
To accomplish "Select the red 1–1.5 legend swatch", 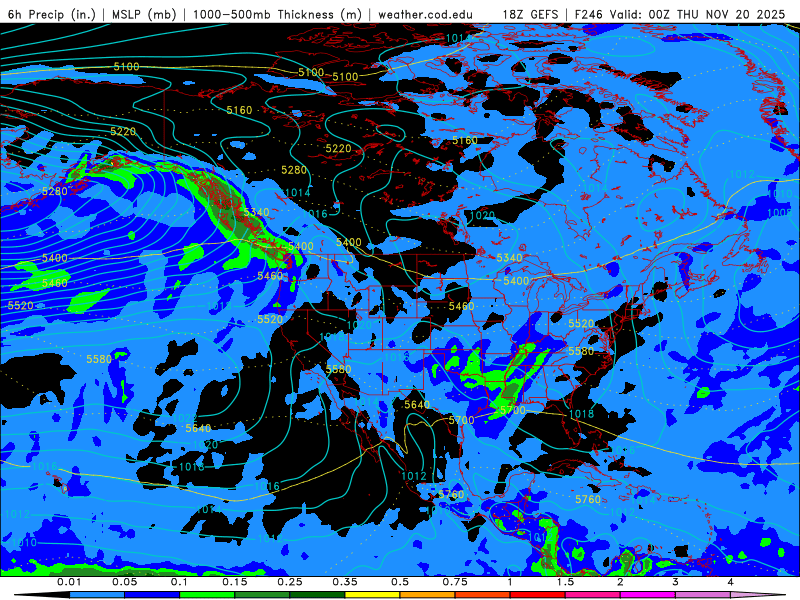I will coord(538,595).
